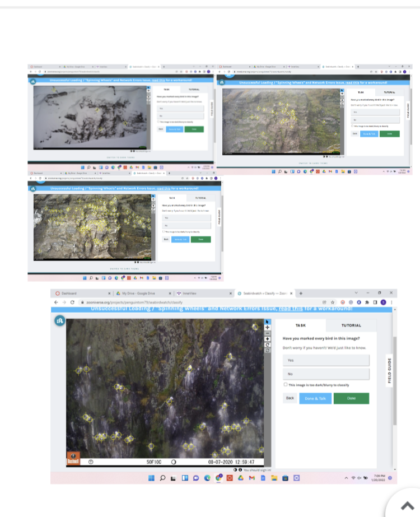Screen dimensions: 420x517
Task: Switch to the TASK tab in large screenshot
Action: point(300,325)
